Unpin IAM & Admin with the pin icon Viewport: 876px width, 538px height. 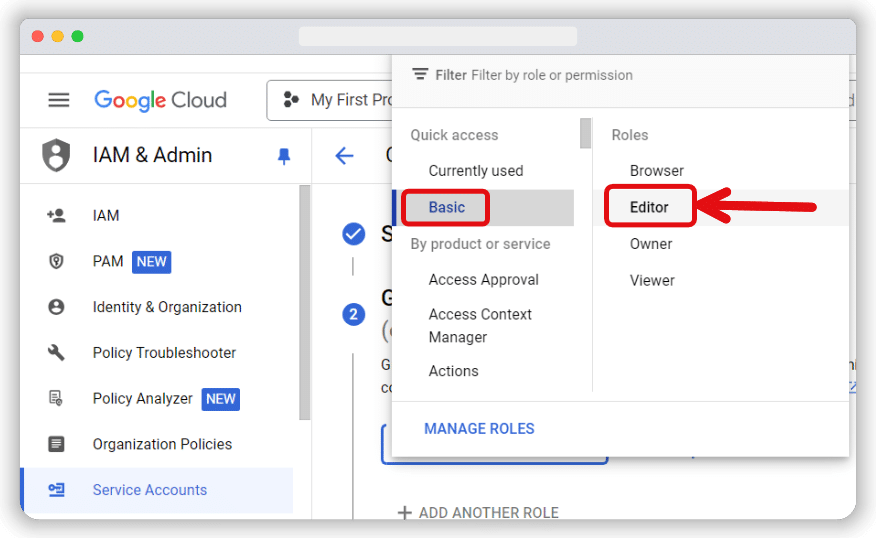(284, 156)
